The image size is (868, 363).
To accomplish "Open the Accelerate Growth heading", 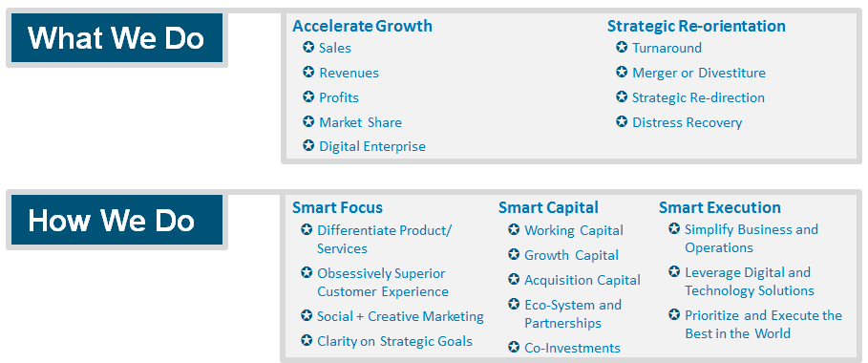I will tap(362, 26).
